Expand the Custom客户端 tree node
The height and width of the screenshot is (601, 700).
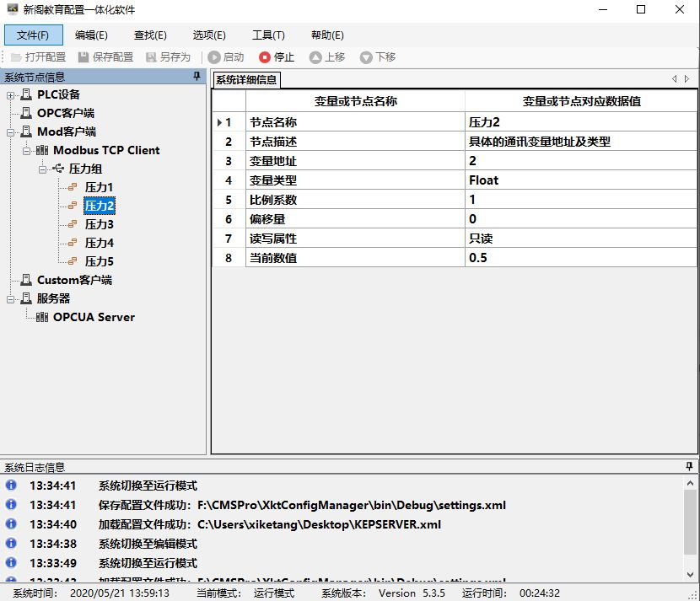[x=11, y=280]
